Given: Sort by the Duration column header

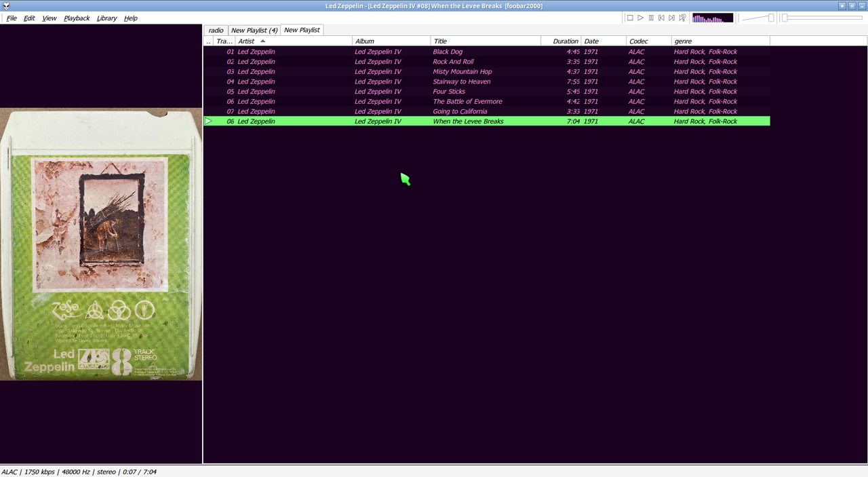Looking at the screenshot, I should click(x=561, y=41).
